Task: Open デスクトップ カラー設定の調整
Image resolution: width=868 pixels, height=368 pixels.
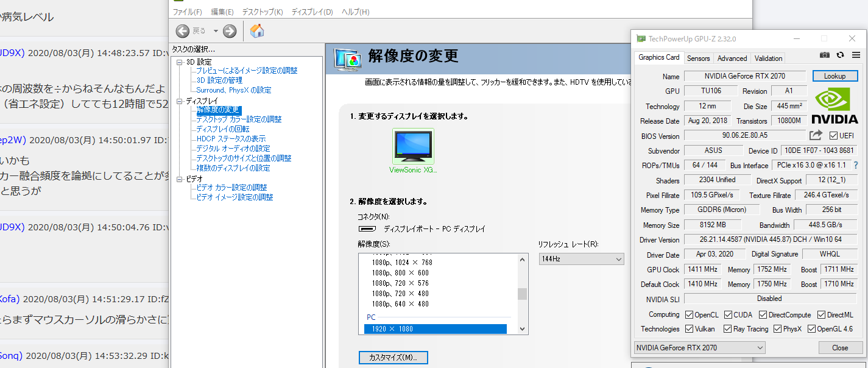Action: (x=239, y=119)
